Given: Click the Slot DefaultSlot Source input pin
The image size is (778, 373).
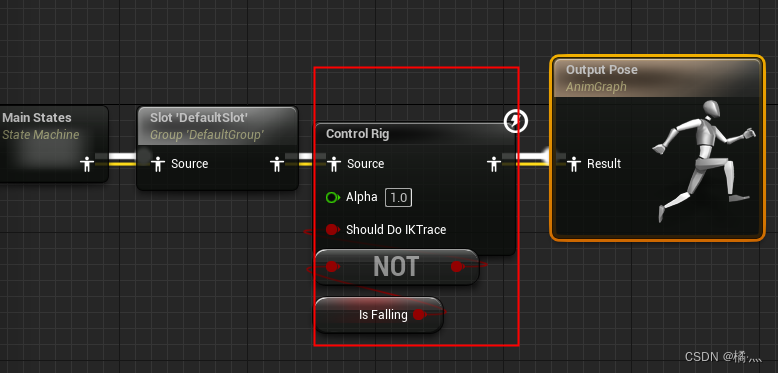Looking at the screenshot, I should point(158,164).
